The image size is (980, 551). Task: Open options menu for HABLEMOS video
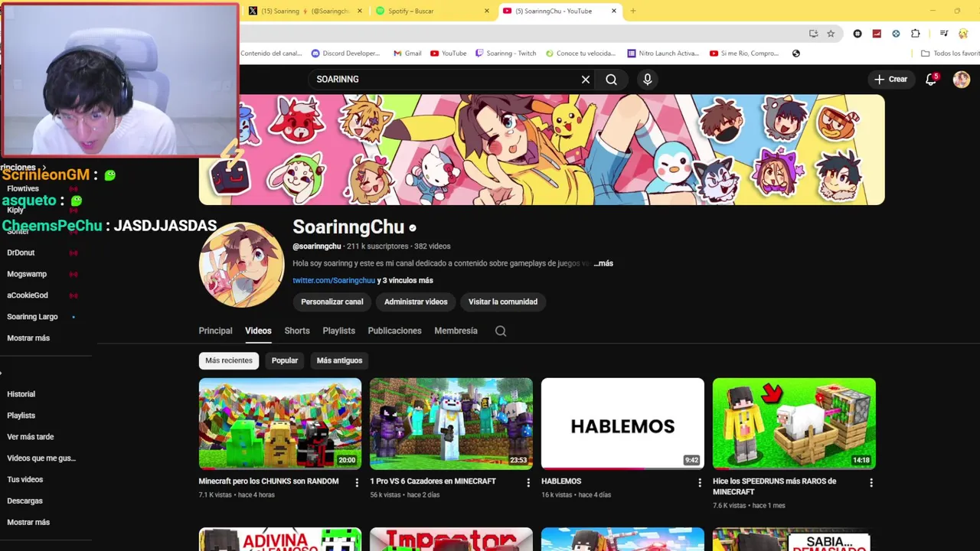click(x=700, y=482)
